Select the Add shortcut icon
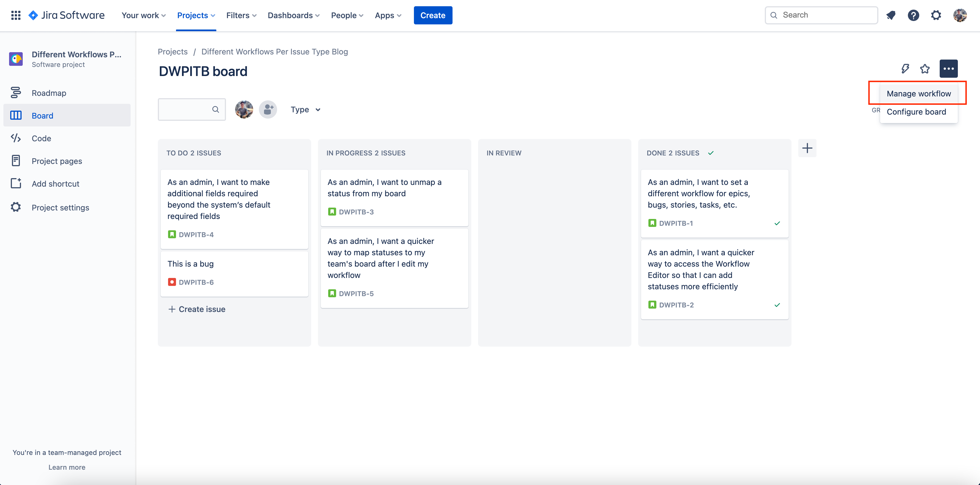 point(16,183)
